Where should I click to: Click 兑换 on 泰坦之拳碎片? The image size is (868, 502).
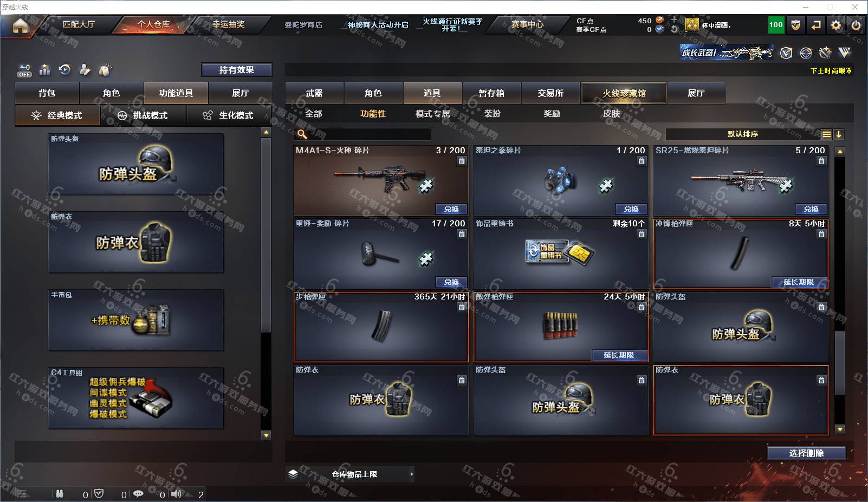(x=631, y=209)
